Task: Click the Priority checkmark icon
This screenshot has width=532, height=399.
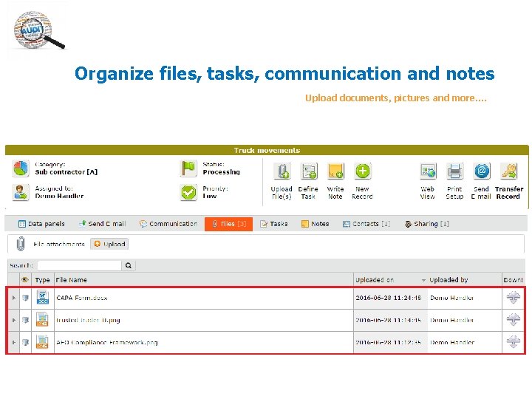Action: (x=188, y=192)
